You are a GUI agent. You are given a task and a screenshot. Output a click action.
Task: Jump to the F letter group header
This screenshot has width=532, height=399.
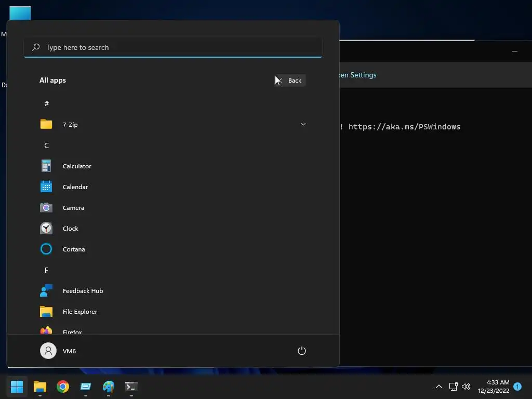(x=46, y=270)
